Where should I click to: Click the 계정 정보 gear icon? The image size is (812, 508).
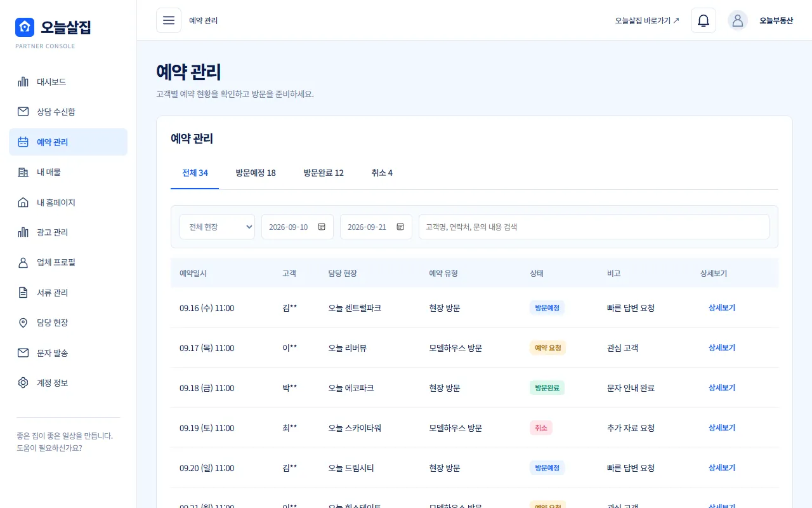pos(23,383)
